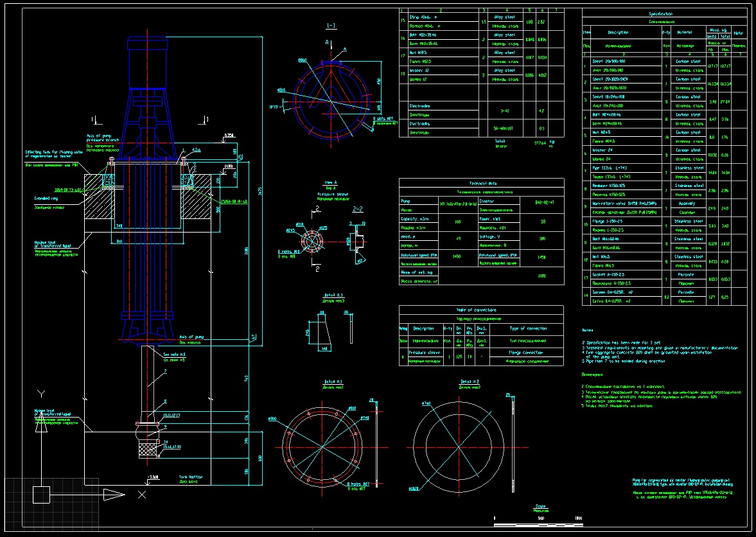The height and width of the screenshot is (537, 756).
Task: Click "Pressure sleeve" in Table of connections
Action: coord(425,353)
